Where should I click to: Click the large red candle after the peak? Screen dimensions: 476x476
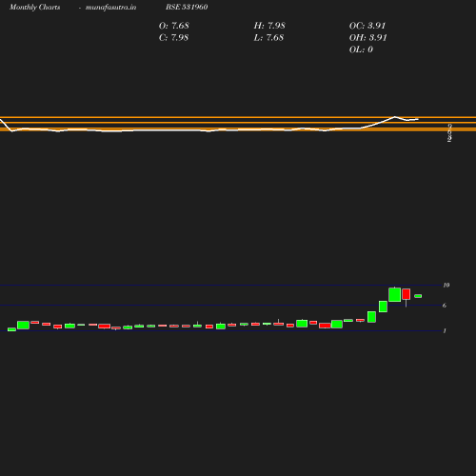(407, 294)
